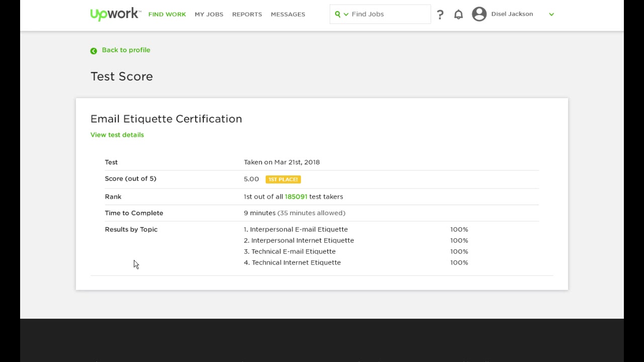Open the Find Work menu
The image size is (644, 362).
tap(167, 14)
